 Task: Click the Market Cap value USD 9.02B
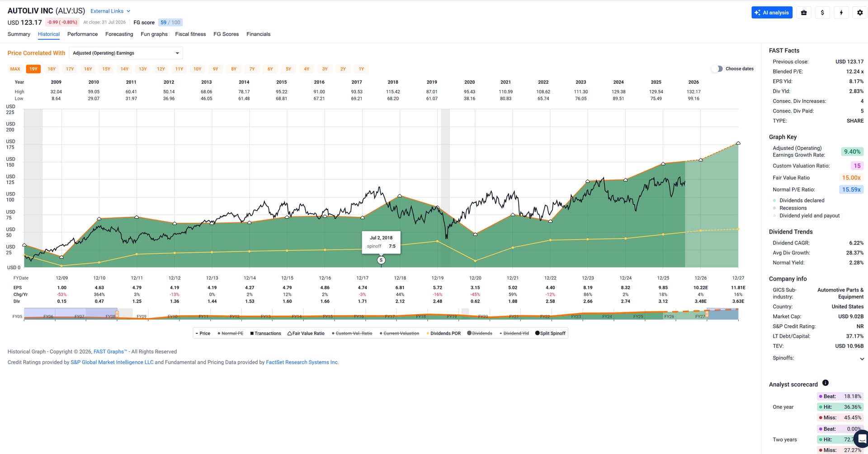(x=851, y=317)
